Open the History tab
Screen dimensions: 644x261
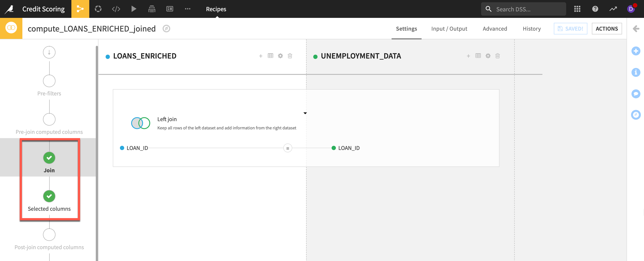coord(531,29)
